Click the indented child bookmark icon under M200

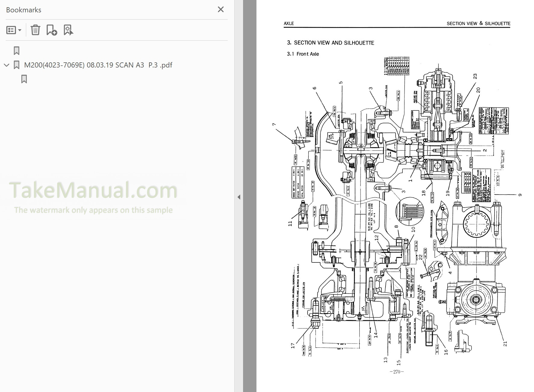coord(24,79)
